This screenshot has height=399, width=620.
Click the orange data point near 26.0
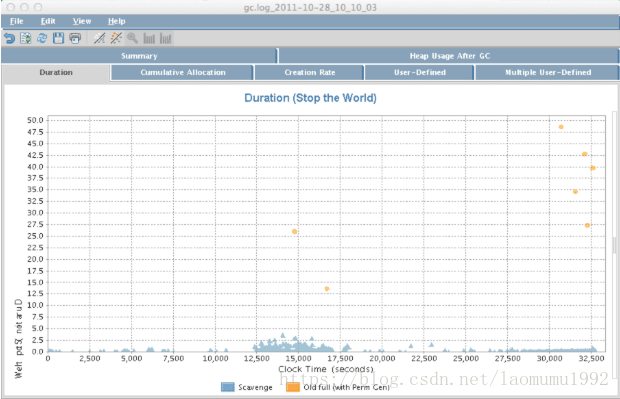pyautogui.click(x=294, y=232)
